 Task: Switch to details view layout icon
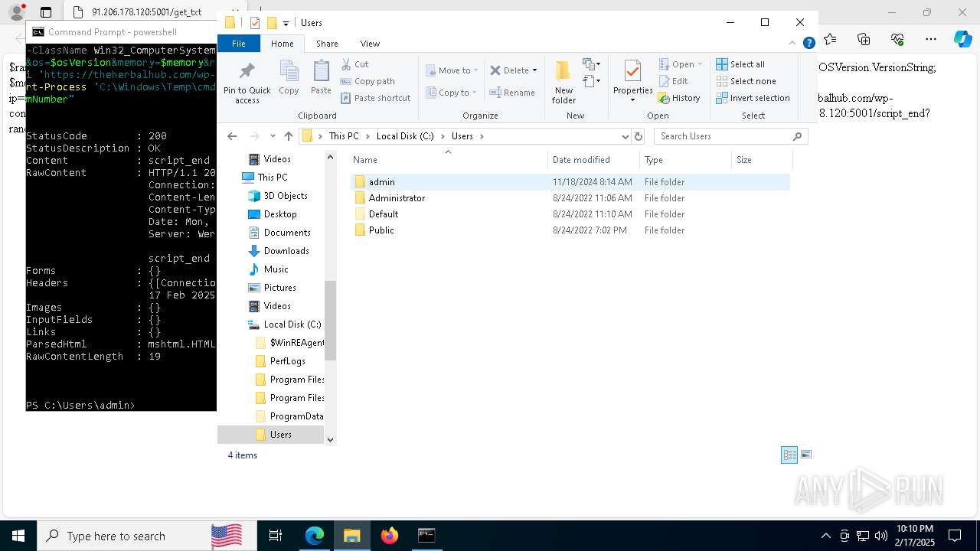coord(789,455)
